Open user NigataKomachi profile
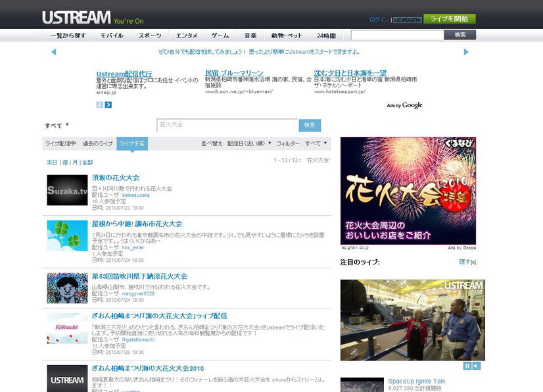 point(138,339)
